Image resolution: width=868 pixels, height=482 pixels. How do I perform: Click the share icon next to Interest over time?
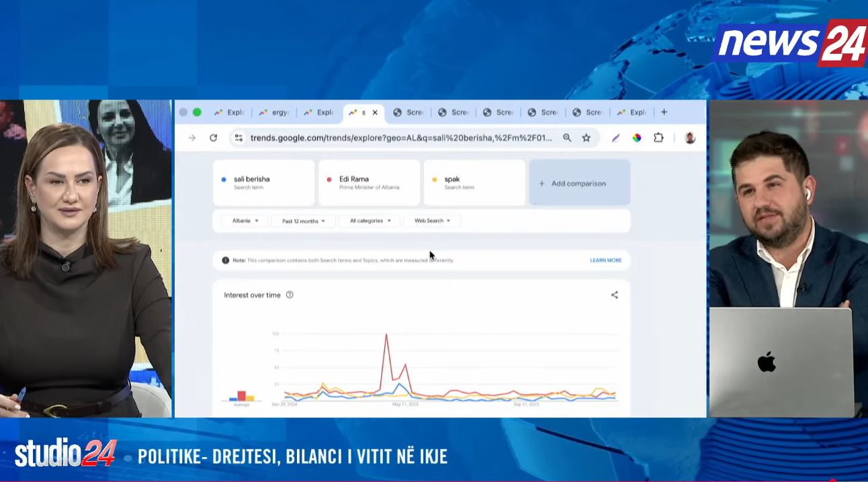pyautogui.click(x=613, y=294)
